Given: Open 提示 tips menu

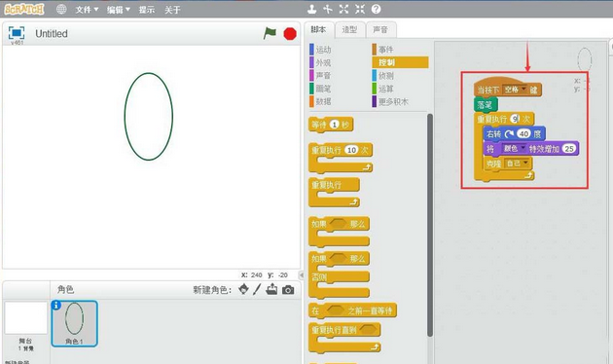Looking at the screenshot, I should [x=147, y=10].
